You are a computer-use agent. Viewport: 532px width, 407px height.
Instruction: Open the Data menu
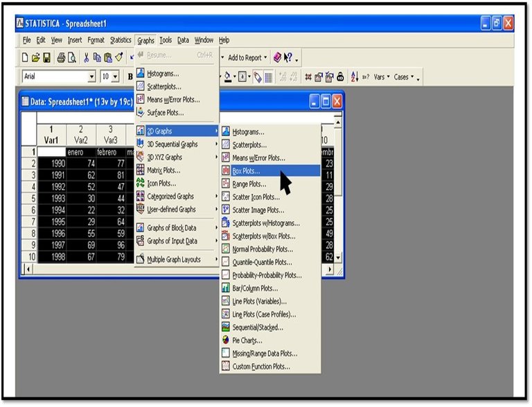point(183,40)
